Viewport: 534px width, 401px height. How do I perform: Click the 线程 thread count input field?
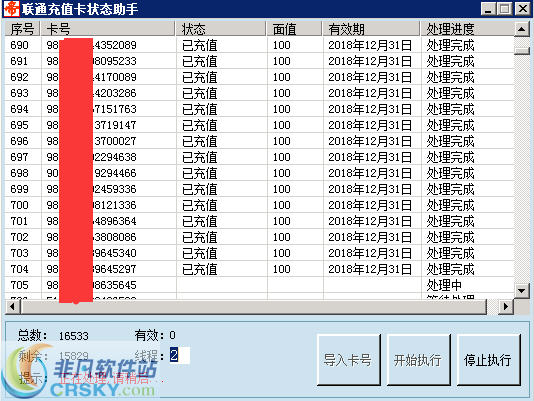point(179,355)
